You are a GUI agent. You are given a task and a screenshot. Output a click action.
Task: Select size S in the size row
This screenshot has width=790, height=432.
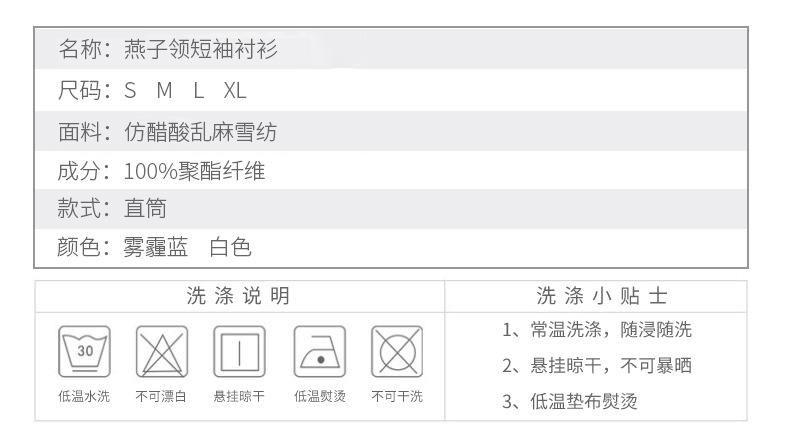(x=130, y=90)
